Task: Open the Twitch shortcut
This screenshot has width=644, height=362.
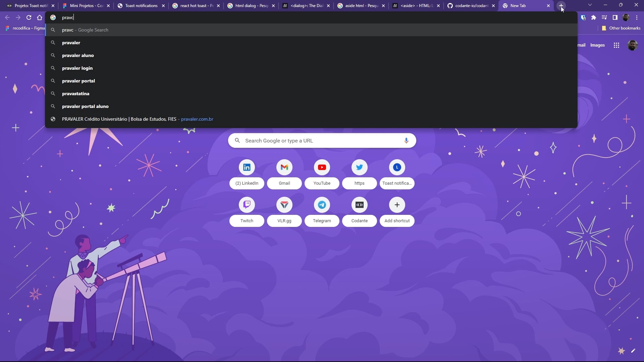Action: [x=247, y=205]
